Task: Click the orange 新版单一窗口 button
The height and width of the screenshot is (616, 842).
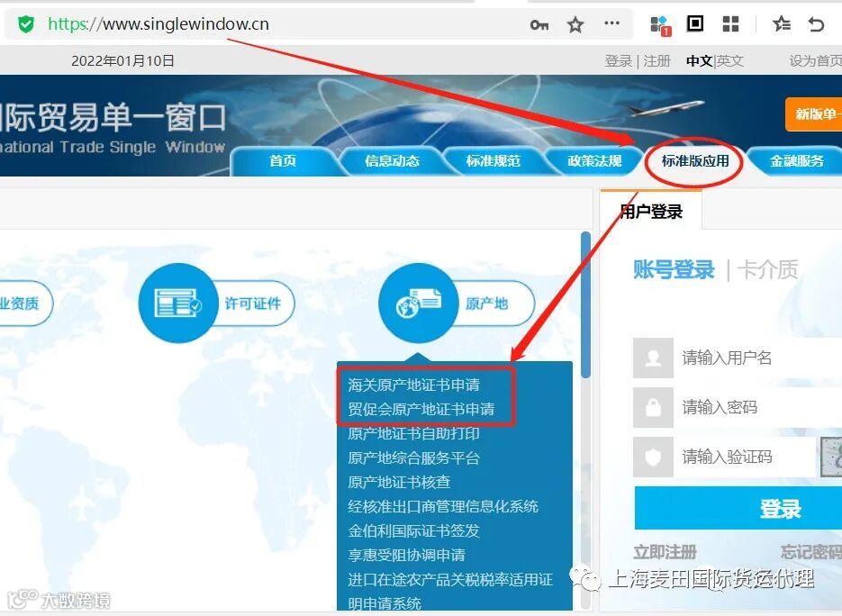Action: coord(813,113)
